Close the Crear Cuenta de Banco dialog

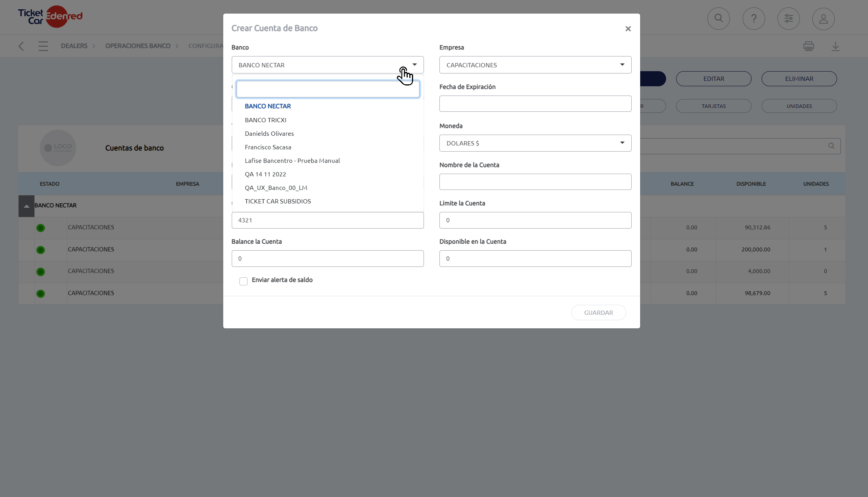(628, 29)
